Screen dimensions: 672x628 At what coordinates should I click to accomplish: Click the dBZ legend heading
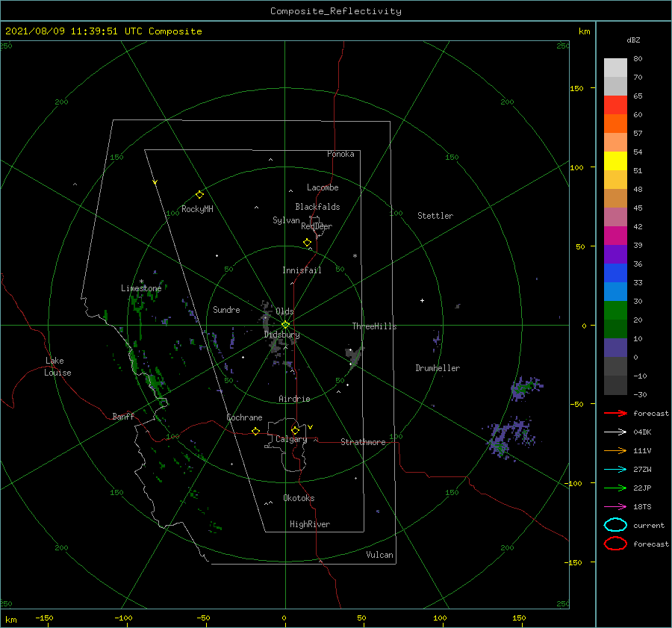pyautogui.click(x=633, y=40)
